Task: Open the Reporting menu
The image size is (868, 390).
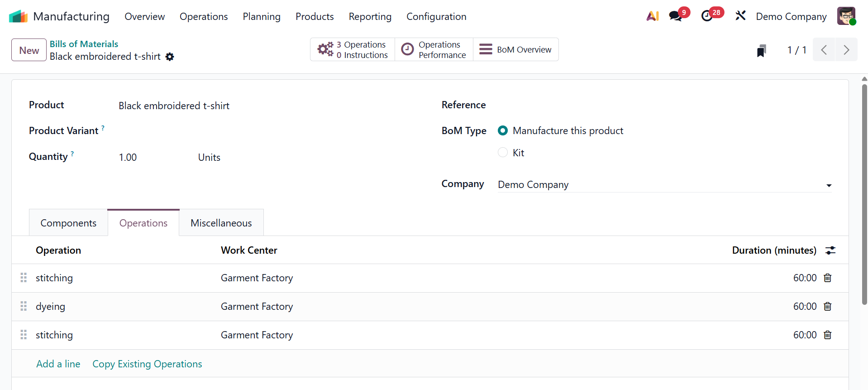Action: click(x=370, y=17)
